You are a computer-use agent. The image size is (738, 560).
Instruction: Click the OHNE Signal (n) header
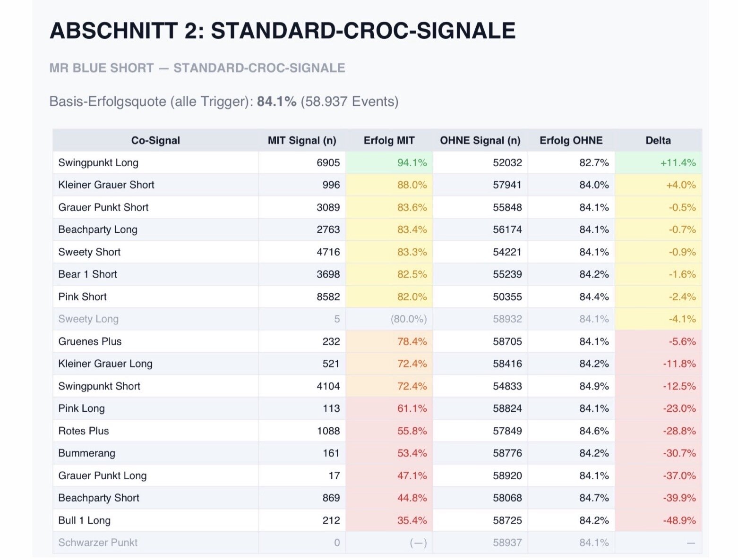(480, 140)
